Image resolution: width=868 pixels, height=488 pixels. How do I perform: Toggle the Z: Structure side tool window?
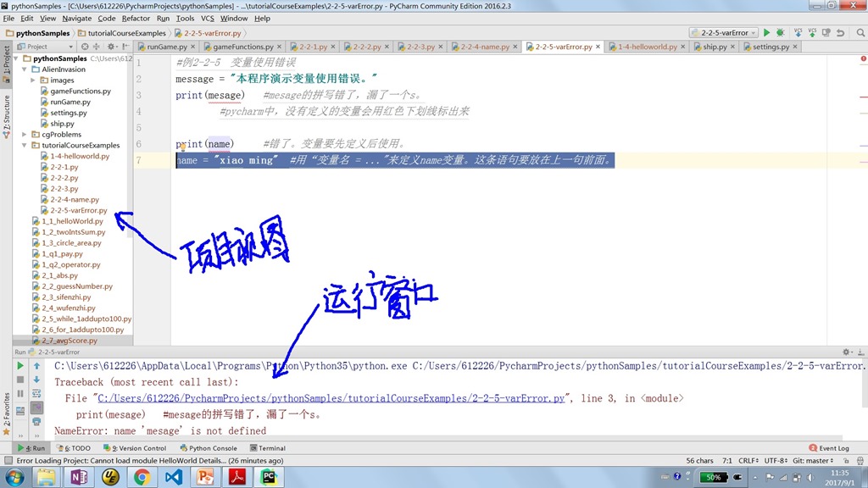tap(7, 116)
